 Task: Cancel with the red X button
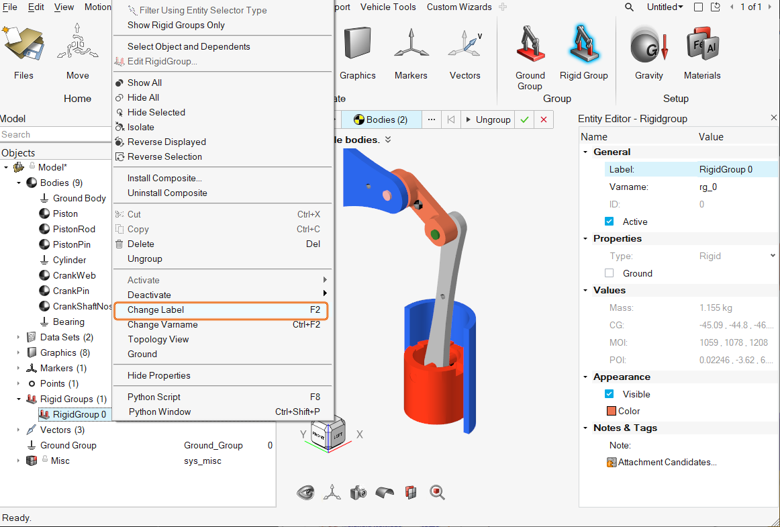pos(544,120)
